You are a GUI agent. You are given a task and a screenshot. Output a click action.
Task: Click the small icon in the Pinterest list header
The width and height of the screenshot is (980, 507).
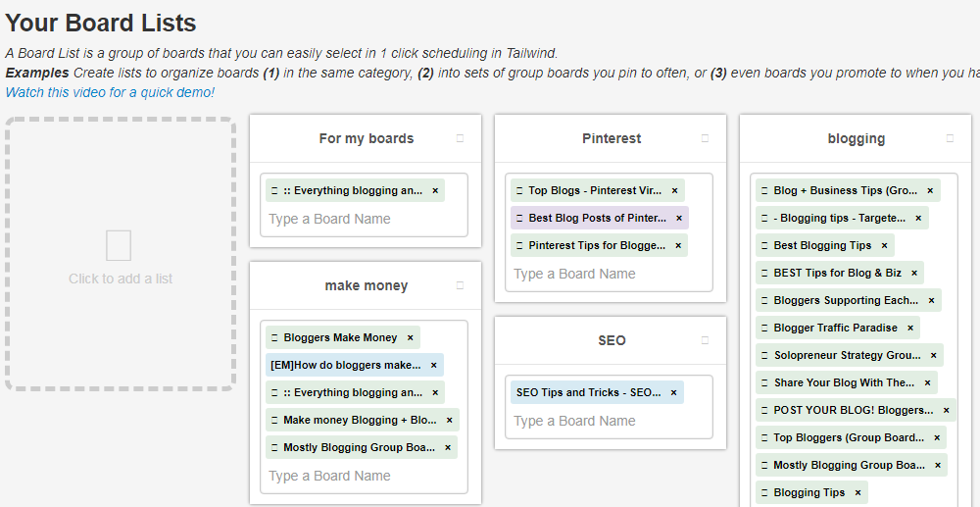tap(705, 138)
